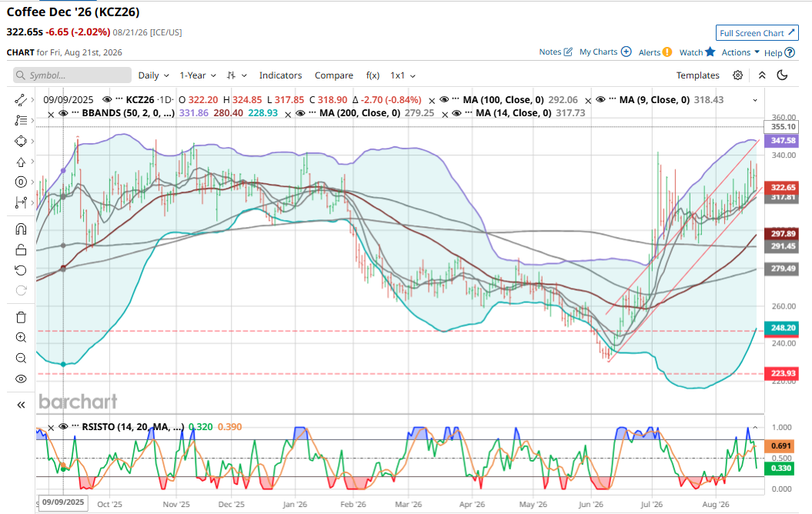Add symbol to Watch list
This screenshot has height=514, width=812.
697,52
